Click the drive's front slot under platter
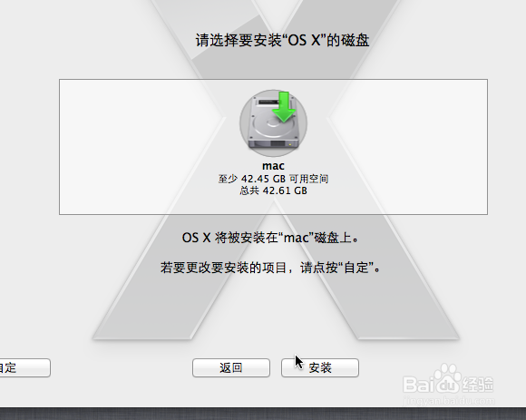The width and height of the screenshot is (526, 420). click(278, 144)
